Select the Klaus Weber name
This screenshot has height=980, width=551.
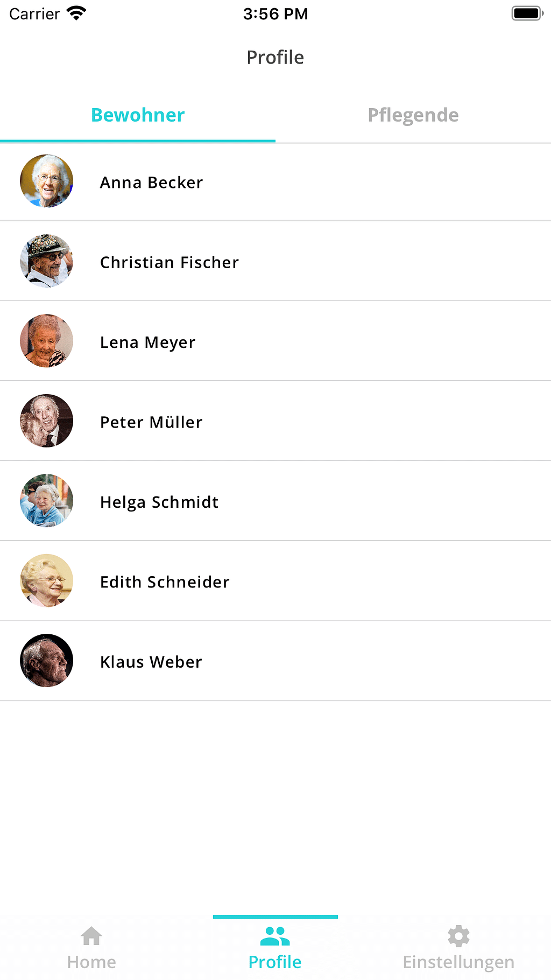[x=151, y=662]
